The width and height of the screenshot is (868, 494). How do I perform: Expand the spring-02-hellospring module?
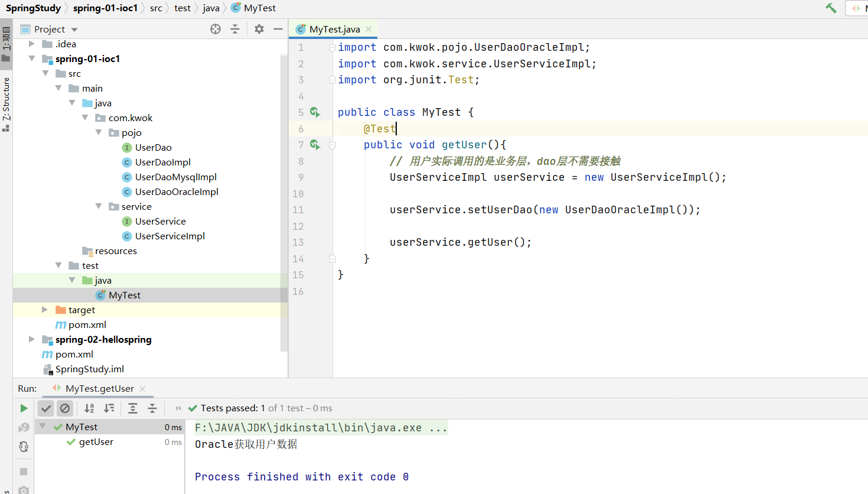pyautogui.click(x=32, y=339)
